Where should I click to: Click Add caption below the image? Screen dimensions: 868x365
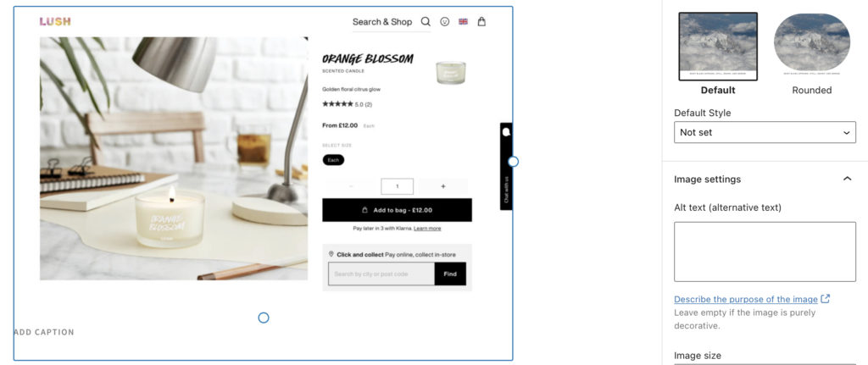point(44,332)
